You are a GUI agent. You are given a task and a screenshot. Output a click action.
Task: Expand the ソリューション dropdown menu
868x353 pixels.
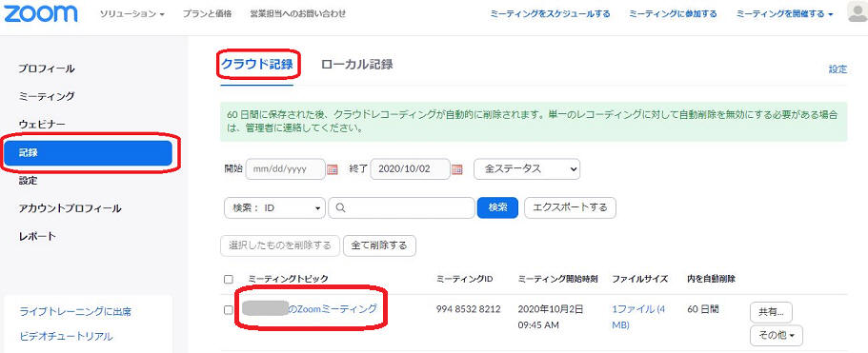131,14
